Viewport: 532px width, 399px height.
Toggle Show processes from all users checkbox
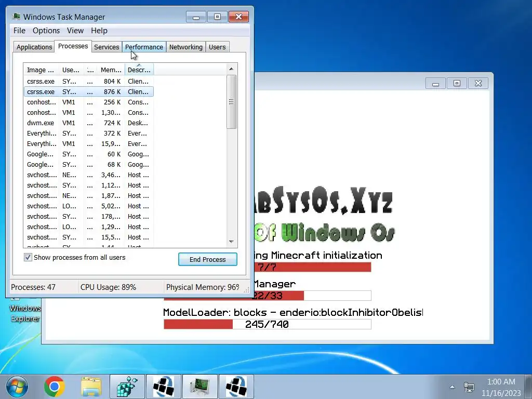point(28,257)
